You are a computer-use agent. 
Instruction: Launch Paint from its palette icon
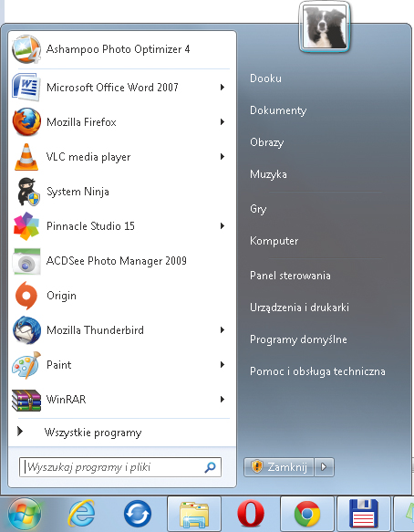(26, 365)
